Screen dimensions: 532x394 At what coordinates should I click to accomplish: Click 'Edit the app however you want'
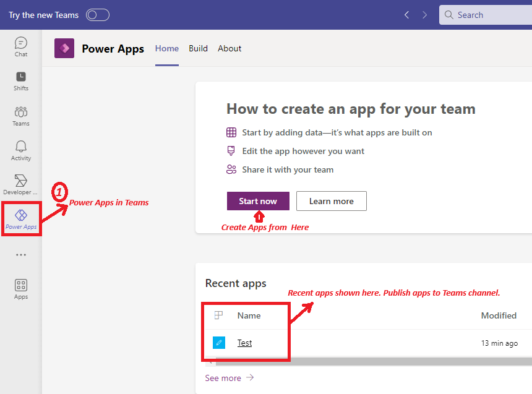(x=303, y=151)
